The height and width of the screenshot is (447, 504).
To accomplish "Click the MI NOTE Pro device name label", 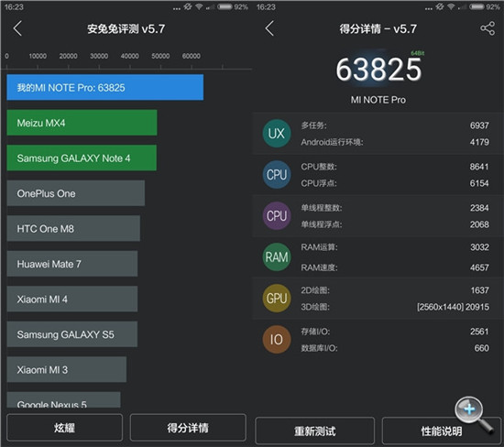I will pos(378,100).
